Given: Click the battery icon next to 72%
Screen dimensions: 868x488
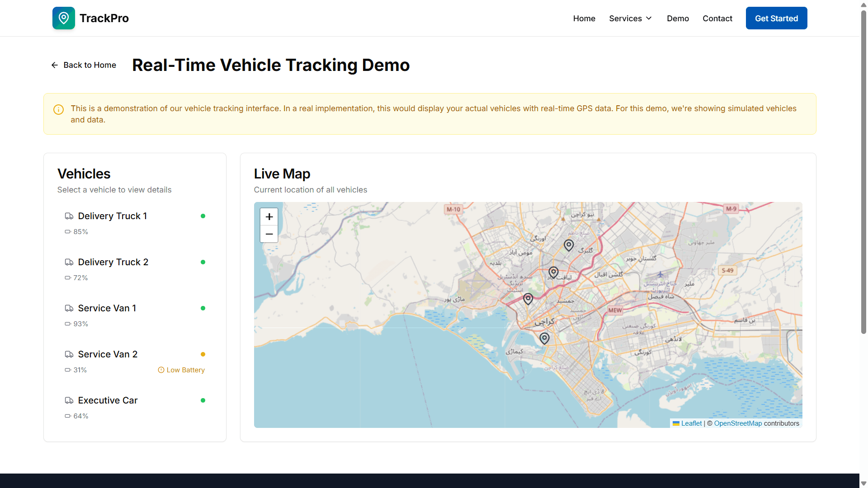Looking at the screenshot, I should (x=68, y=277).
